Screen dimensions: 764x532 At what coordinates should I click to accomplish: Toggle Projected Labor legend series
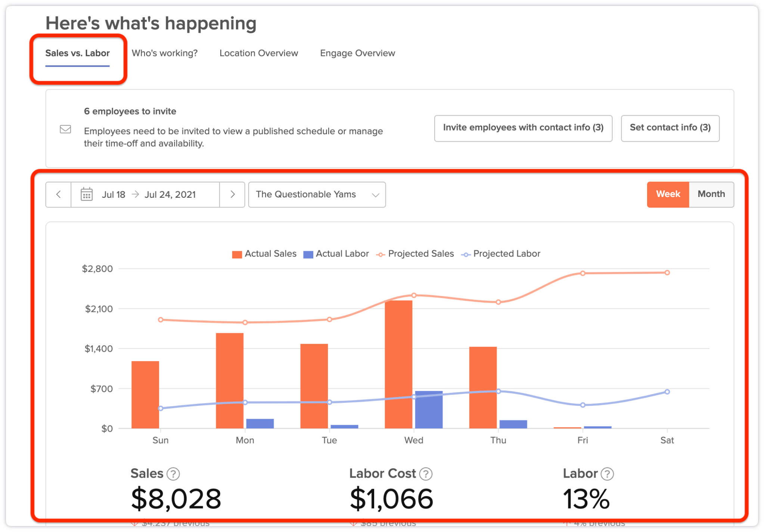(466, 254)
